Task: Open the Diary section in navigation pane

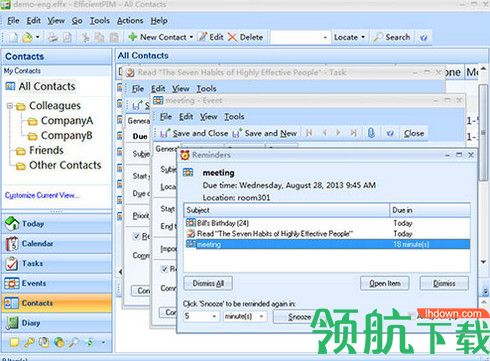Action: [x=57, y=323]
